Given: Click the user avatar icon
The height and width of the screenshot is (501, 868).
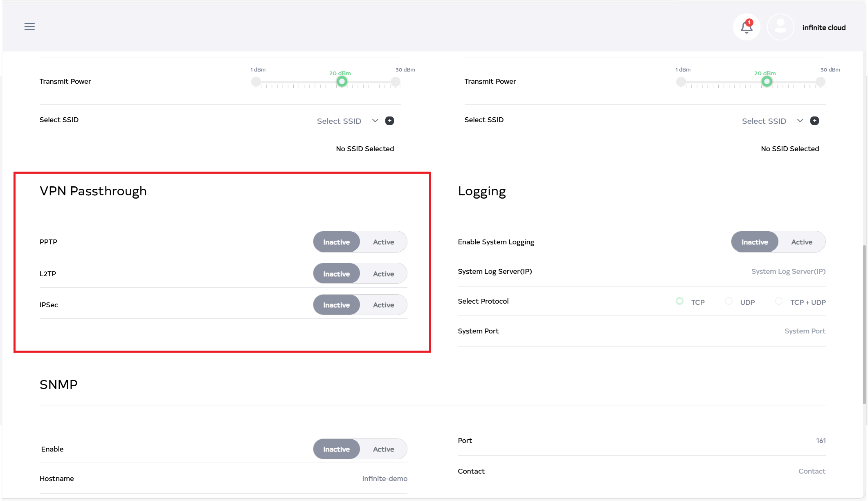Looking at the screenshot, I should point(780,27).
